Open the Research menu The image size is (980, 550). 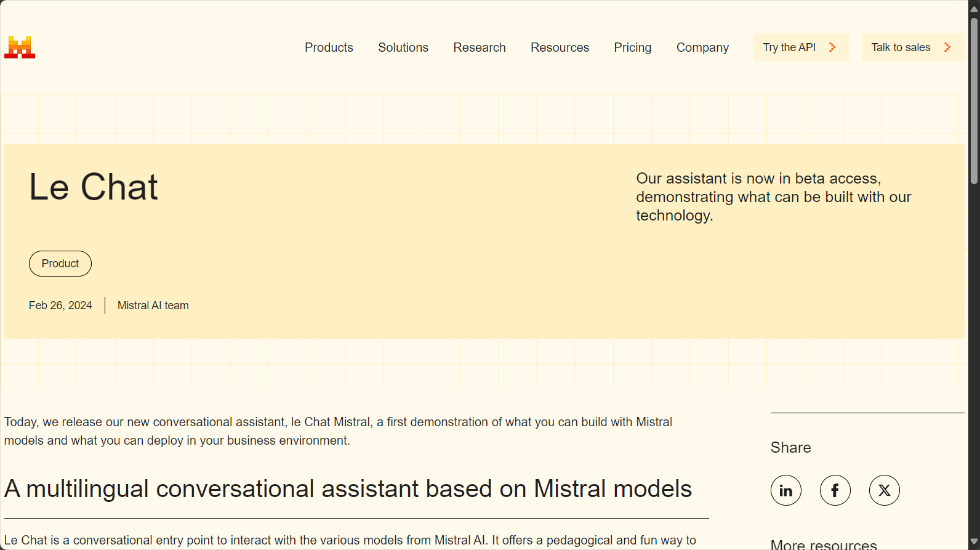(480, 47)
